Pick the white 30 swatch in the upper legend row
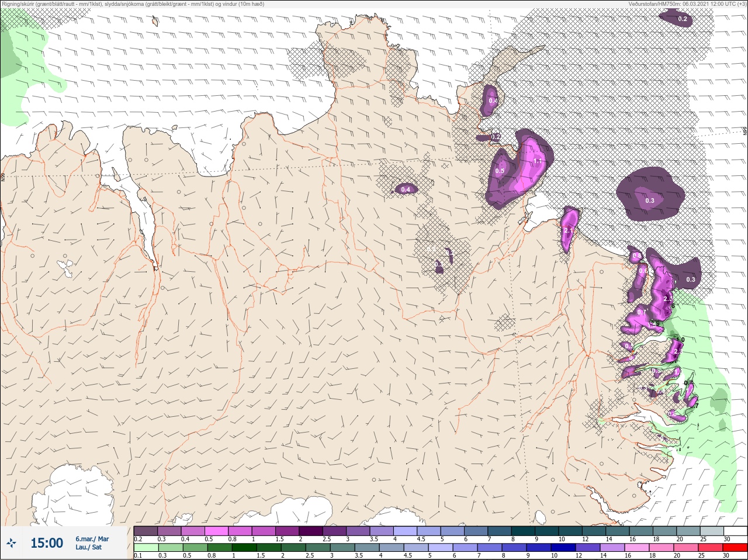This screenshot has height=560, width=748. [x=735, y=530]
